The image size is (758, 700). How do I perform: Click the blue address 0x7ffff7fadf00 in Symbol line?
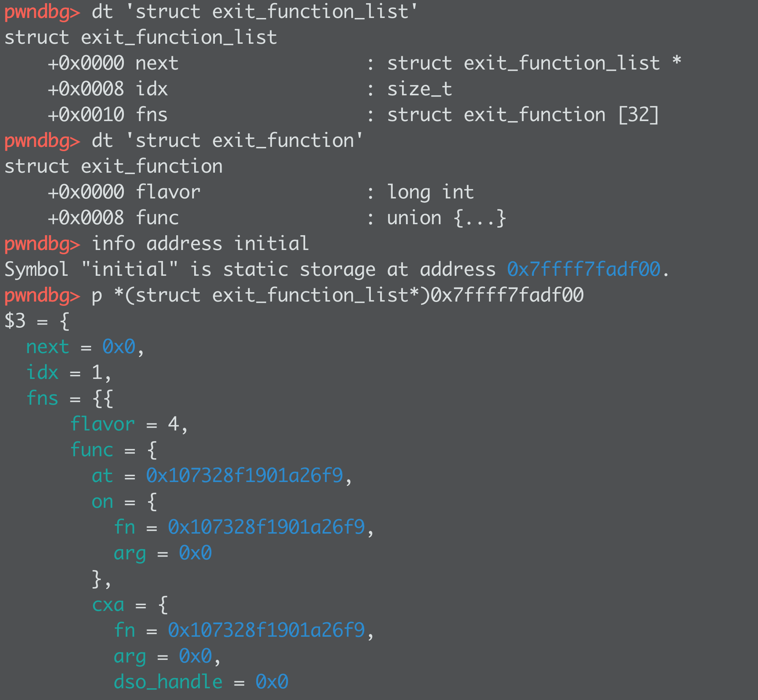(583, 270)
